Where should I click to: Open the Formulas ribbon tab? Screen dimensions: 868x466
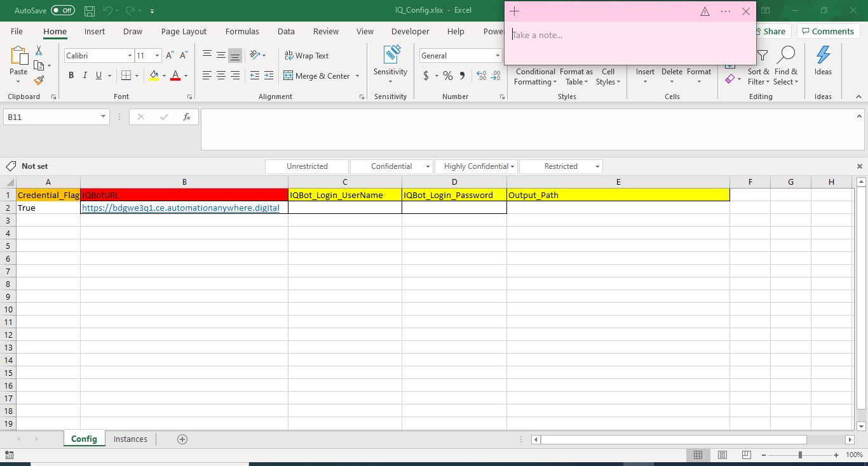(242, 31)
